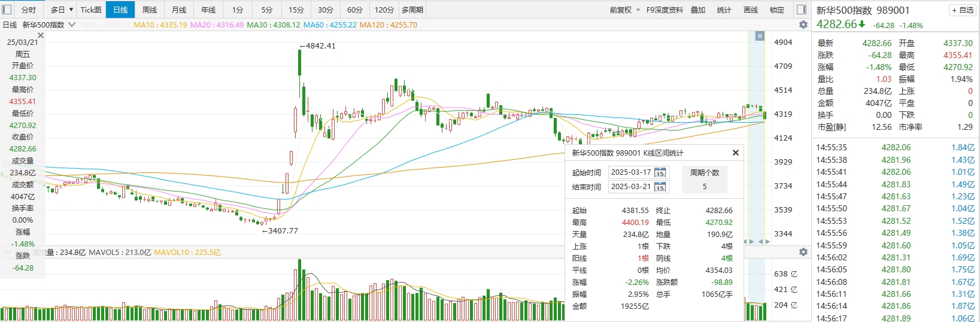Expand 新华500指数 chart name dropdown
Screen dimensions: 980x322
pyautogui.click(x=72, y=25)
